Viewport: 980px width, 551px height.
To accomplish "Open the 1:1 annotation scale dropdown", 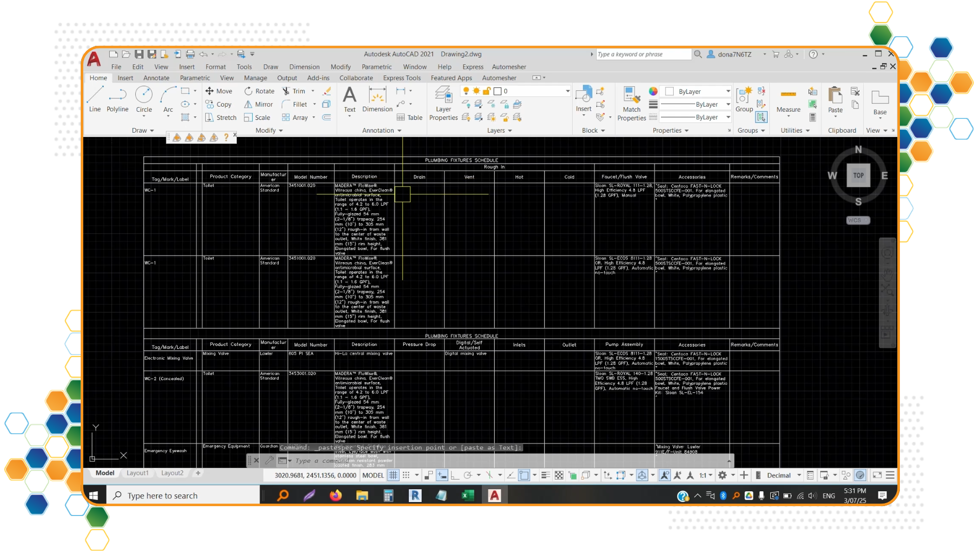I will point(705,475).
